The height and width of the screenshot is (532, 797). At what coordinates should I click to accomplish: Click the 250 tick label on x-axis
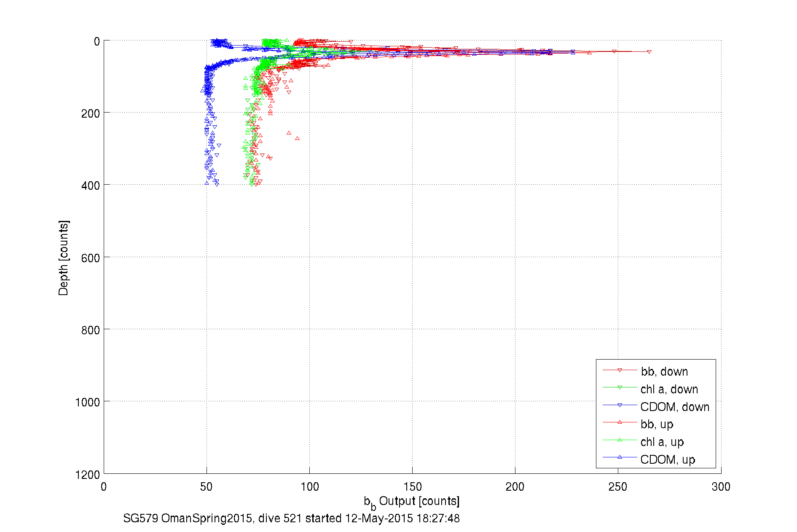618,487
